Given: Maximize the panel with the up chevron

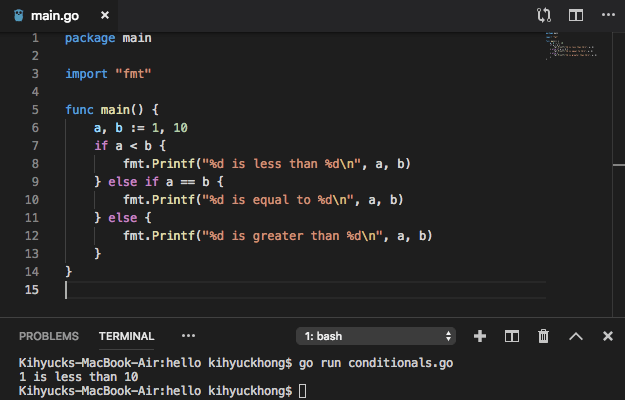Looking at the screenshot, I should click(x=576, y=336).
